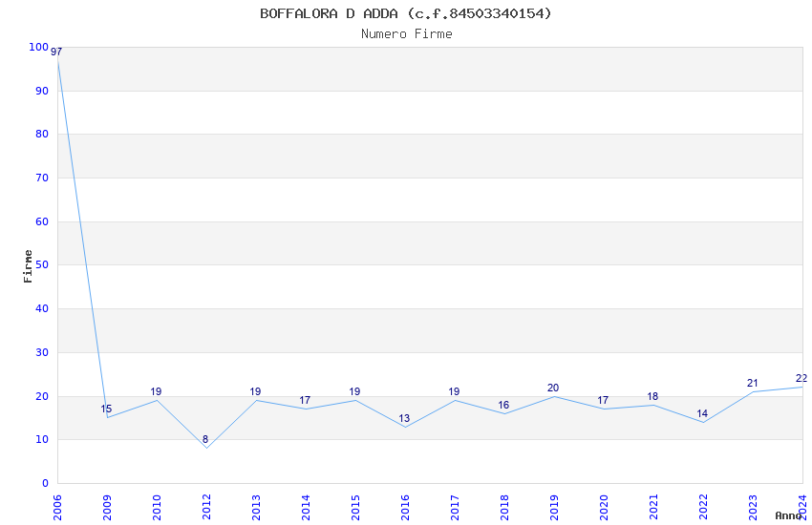Click the vertical axis label Firme

pos(28,266)
